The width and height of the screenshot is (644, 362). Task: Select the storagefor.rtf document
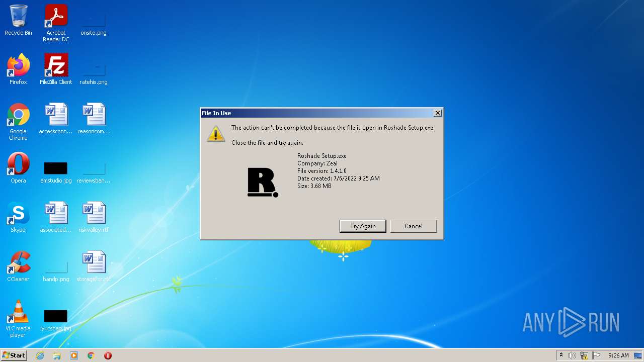point(94,266)
